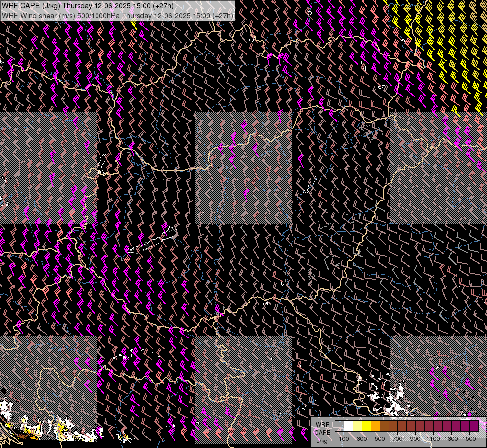Pick the bright yellow CAPE legend swatch

[367, 426]
